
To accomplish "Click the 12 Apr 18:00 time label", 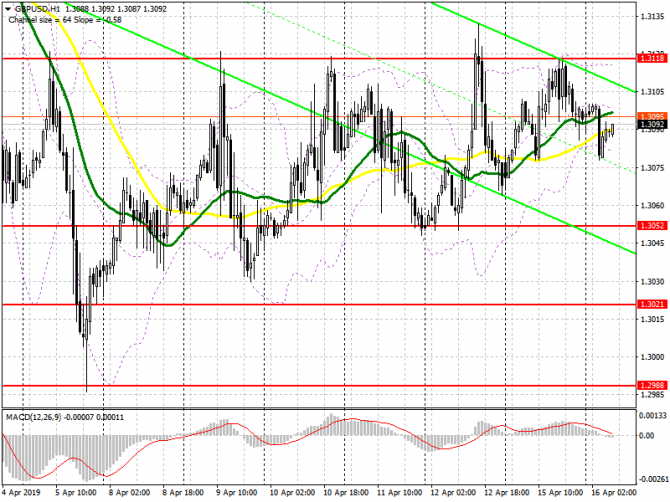I will [507, 493].
